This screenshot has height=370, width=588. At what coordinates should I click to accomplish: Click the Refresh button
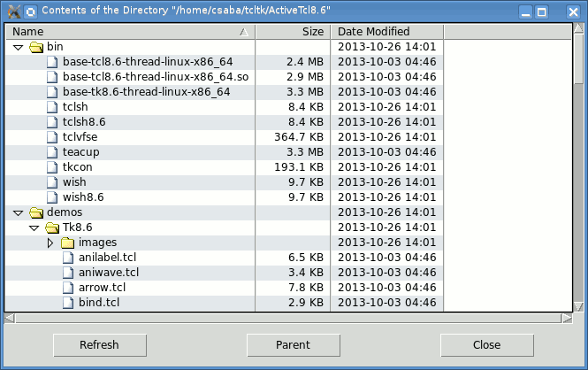point(100,345)
